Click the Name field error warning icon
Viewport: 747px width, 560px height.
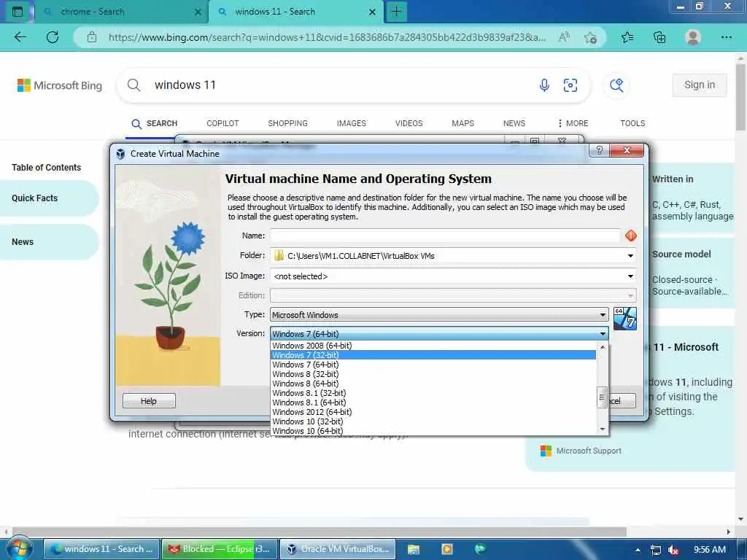click(631, 236)
